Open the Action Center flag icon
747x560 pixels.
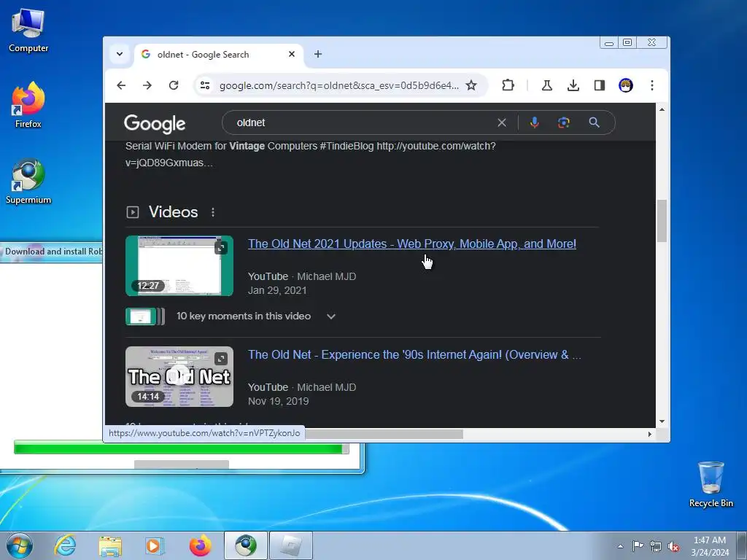pyautogui.click(x=638, y=546)
